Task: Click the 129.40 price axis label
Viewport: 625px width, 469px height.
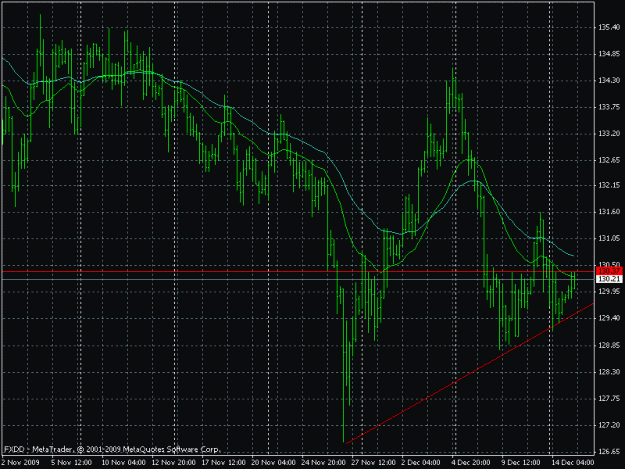Action: (609, 318)
